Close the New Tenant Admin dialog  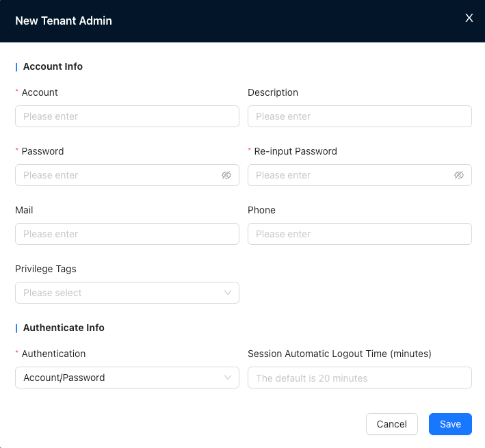pos(469,18)
